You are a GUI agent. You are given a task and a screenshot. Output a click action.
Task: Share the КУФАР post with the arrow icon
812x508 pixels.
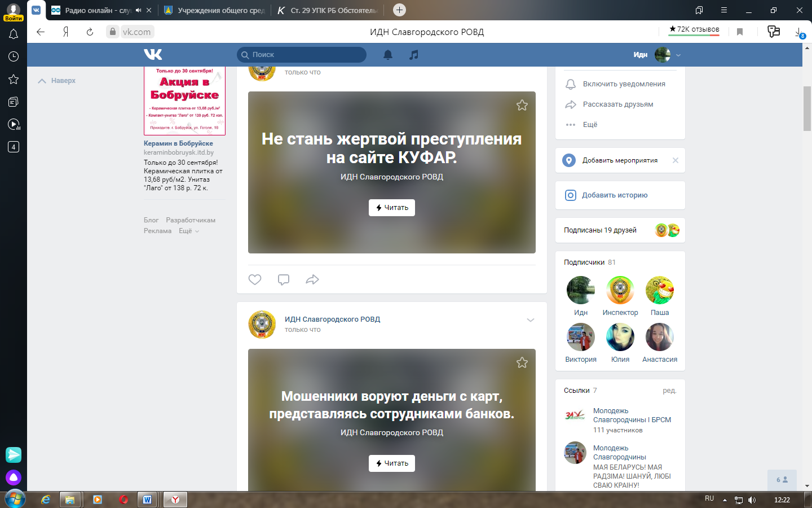[x=312, y=279]
